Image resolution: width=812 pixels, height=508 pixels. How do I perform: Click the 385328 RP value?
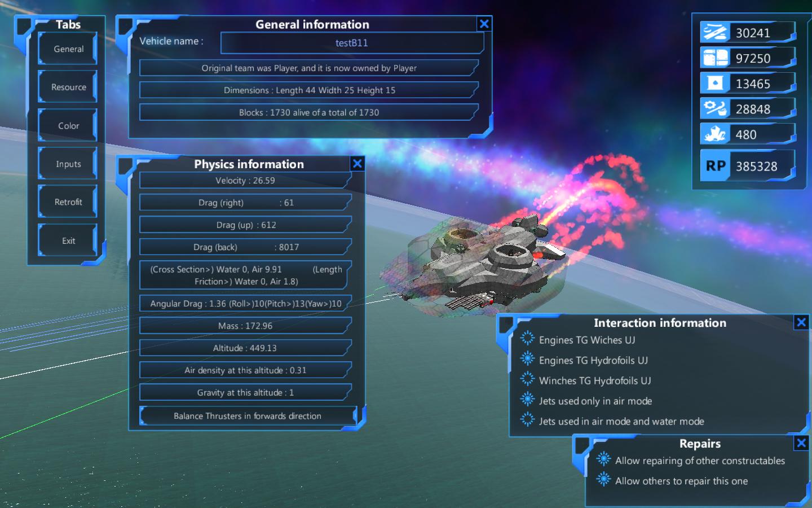tap(757, 167)
